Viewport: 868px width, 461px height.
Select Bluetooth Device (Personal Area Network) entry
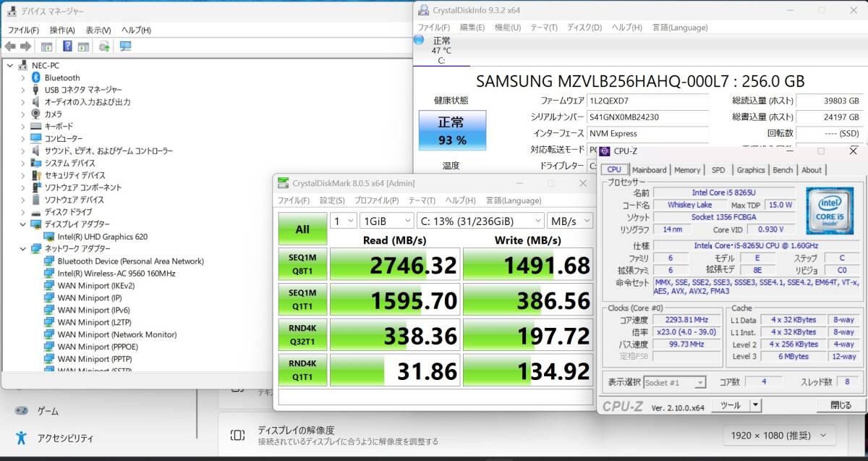(130, 261)
